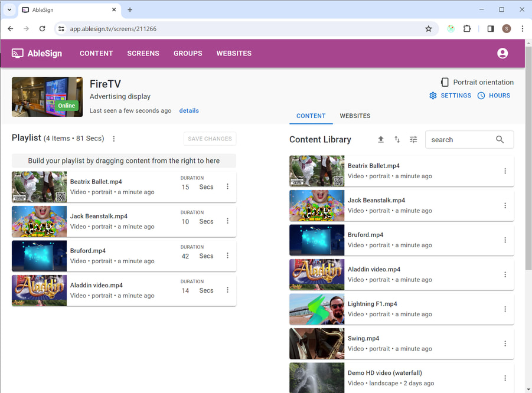Viewport: 532px width, 393px height.
Task: Toggle the Portrait orientation setting
Action: pyautogui.click(x=477, y=82)
